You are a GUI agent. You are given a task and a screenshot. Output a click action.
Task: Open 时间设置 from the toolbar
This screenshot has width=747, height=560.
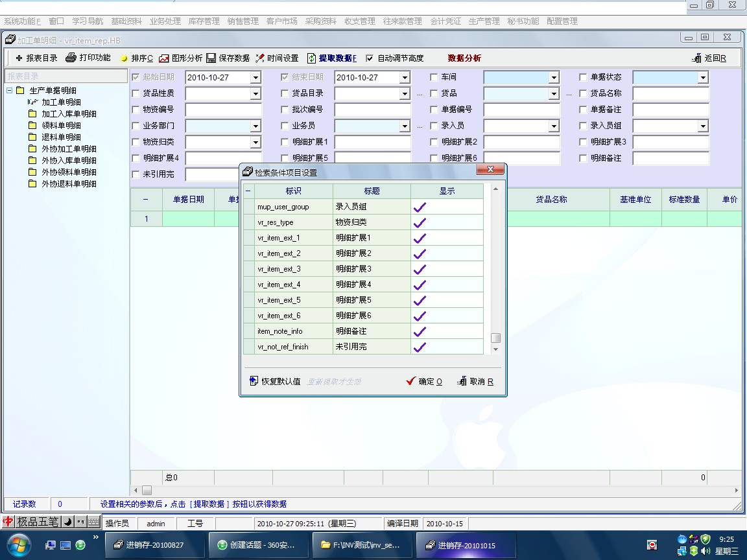pos(260,58)
